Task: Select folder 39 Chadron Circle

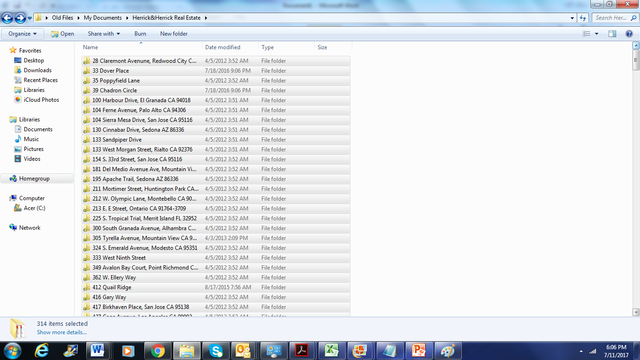Action: [x=216, y=90]
